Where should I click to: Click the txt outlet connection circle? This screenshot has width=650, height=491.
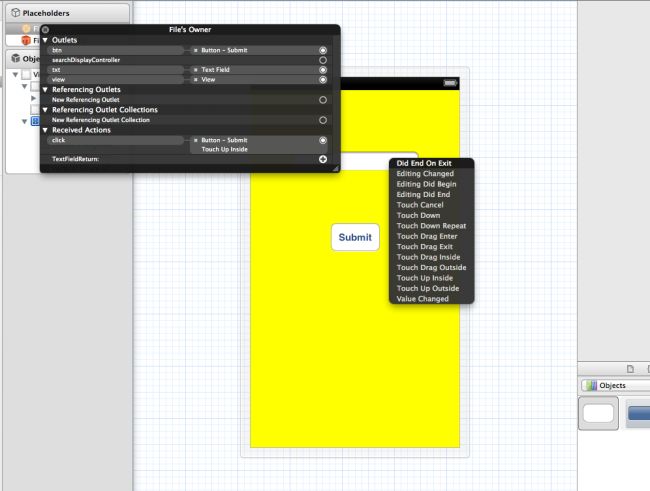[323, 70]
